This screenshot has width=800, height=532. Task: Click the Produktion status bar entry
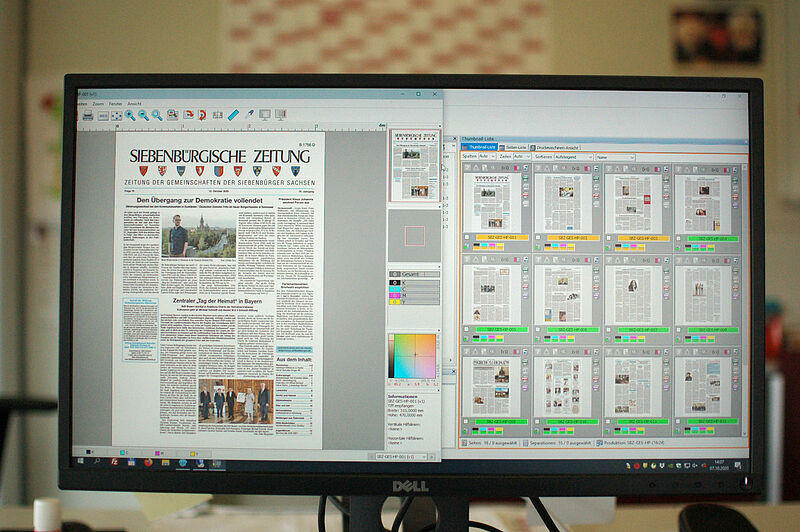[x=630, y=443]
